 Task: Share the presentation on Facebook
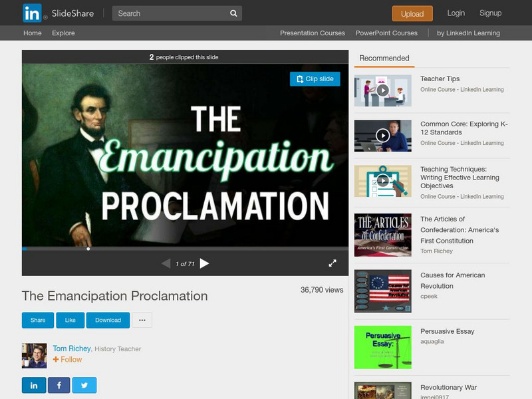tap(59, 384)
